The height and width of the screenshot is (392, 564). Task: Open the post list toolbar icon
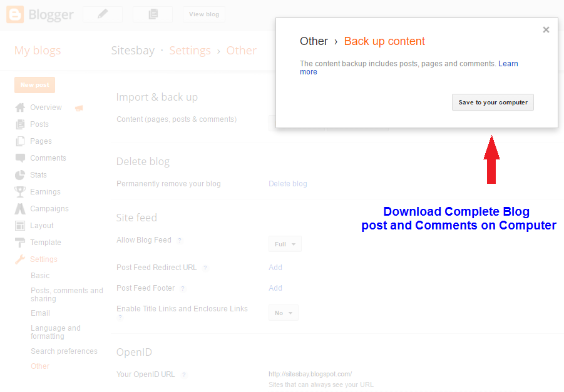[x=153, y=14]
